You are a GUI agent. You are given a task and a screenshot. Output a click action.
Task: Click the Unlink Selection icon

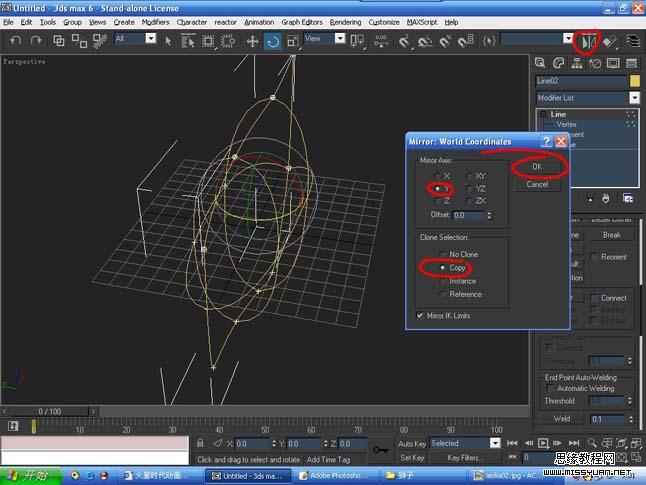79,40
